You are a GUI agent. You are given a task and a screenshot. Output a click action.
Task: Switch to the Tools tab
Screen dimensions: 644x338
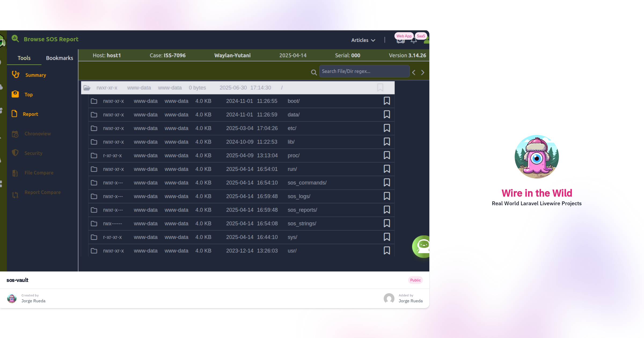tap(24, 58)
